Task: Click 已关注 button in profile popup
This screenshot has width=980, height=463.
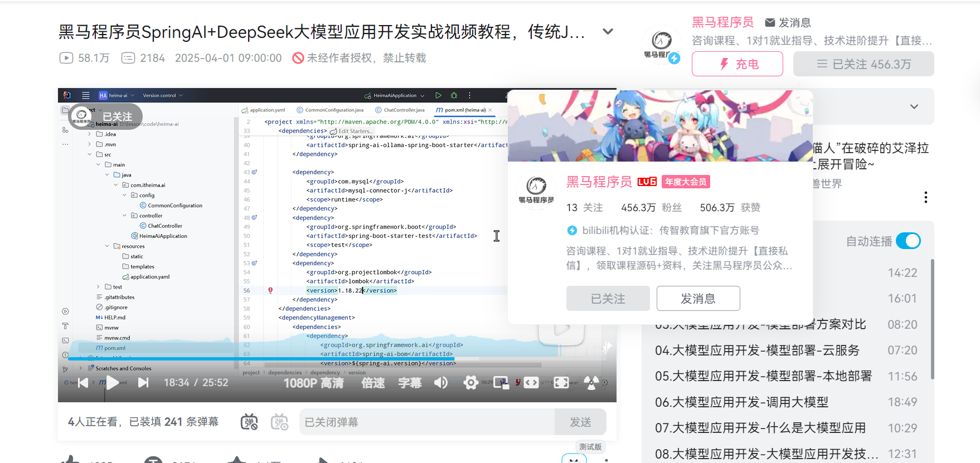Action: pos(608,299)
